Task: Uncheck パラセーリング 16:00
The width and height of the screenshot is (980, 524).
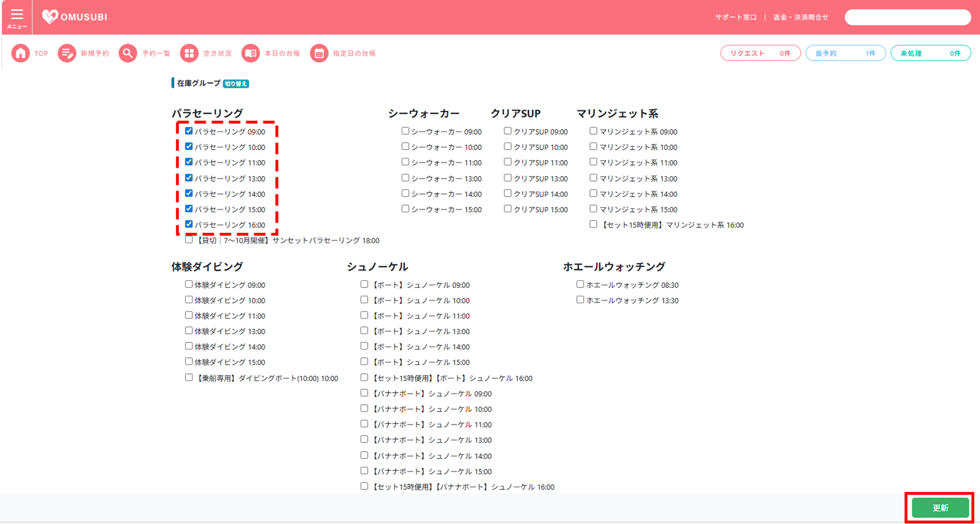Action: click(189, 225)
